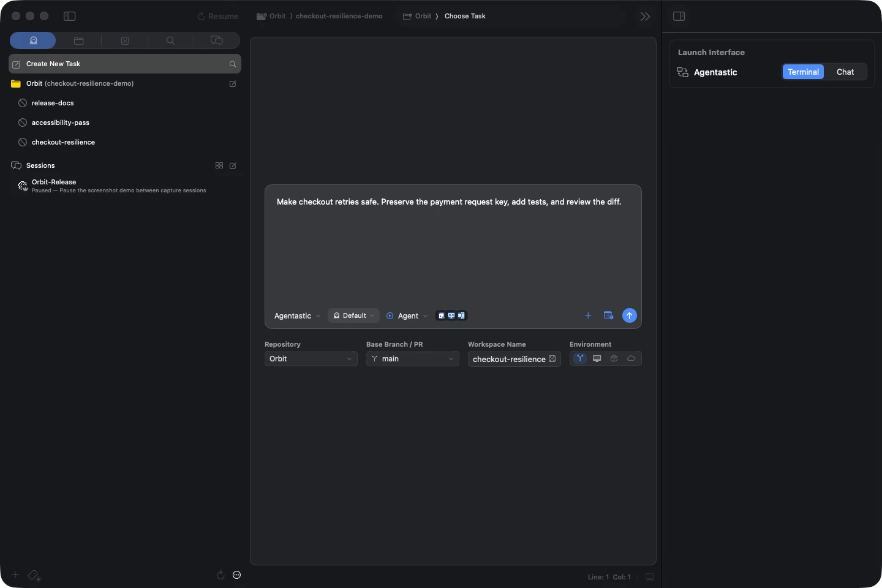The height and width of the screenshot is (588, 882).
Task: Open the magnifier search sidebar tab
Action: click(x=171, y=40)
